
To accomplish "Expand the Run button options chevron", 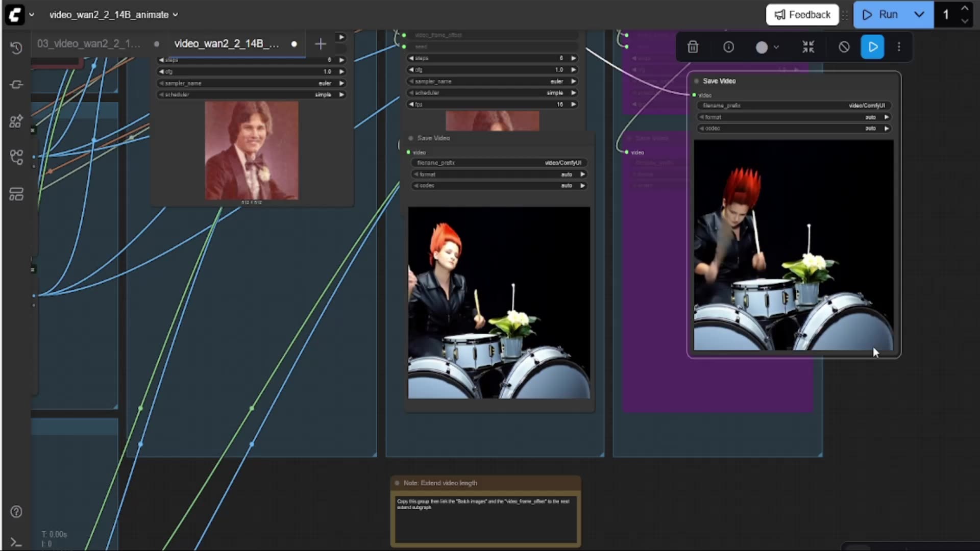I will pos(919,15).
